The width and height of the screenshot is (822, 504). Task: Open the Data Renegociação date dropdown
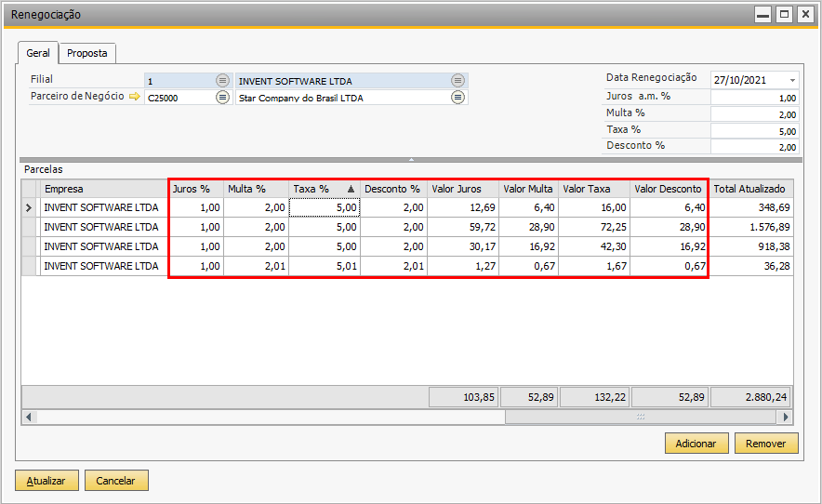point(792,80)
